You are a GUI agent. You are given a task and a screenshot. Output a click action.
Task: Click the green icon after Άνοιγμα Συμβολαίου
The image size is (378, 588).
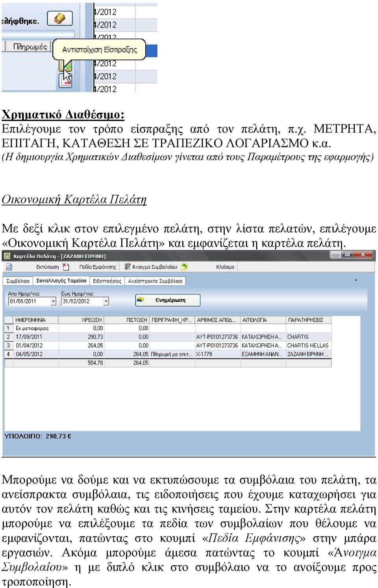[x=184, y=267]
